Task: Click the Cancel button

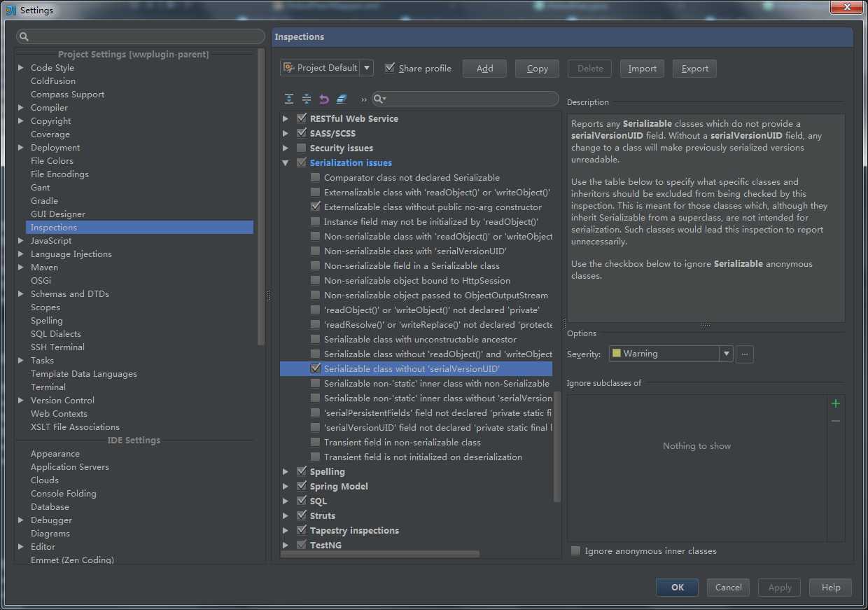Action: 728,588
